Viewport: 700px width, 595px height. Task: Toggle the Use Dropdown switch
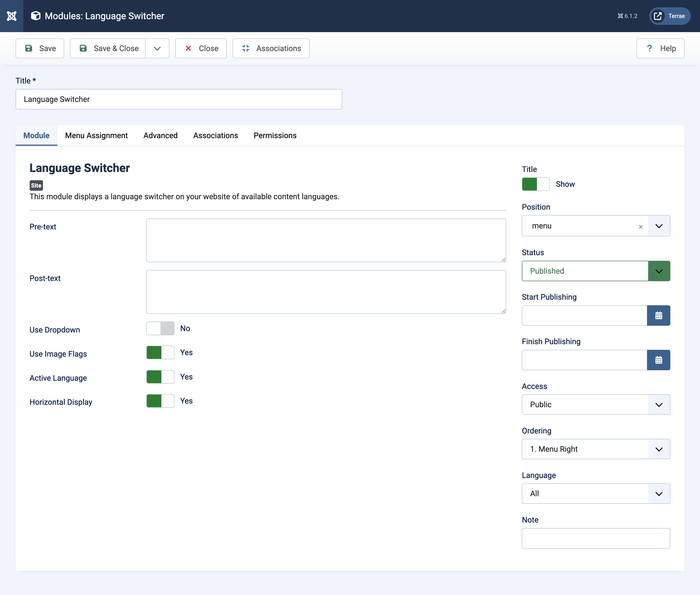click(160, 328)
